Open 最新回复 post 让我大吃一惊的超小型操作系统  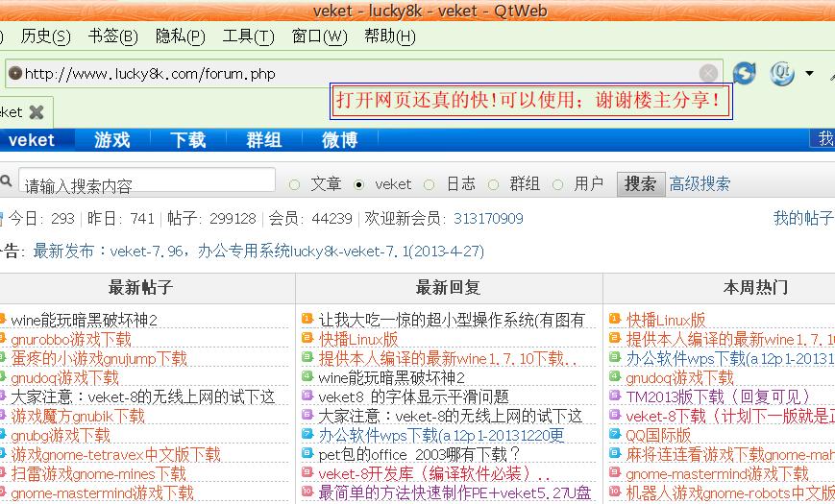pyautogui.click(x=452, y=321)
